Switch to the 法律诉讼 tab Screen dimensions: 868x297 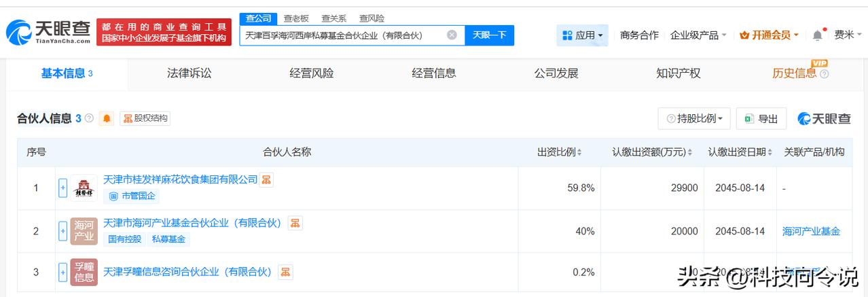click(189, 73)
